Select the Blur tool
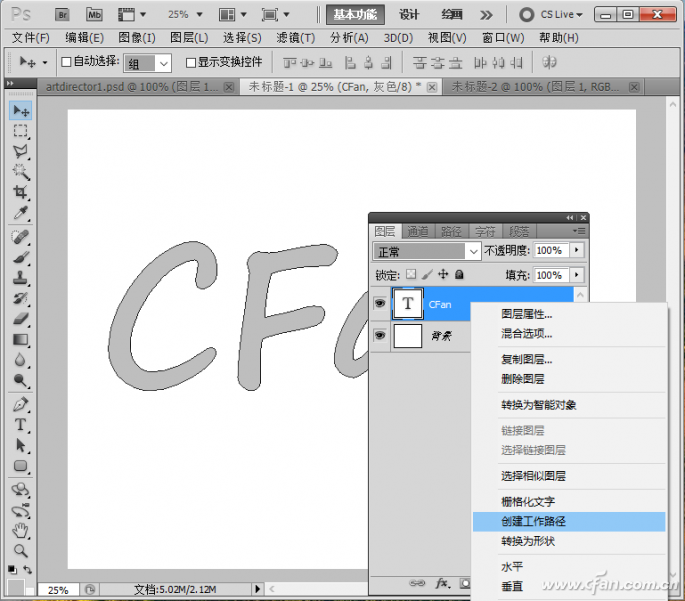Viewport: 685px width, 601px height. tap(20, 360)
